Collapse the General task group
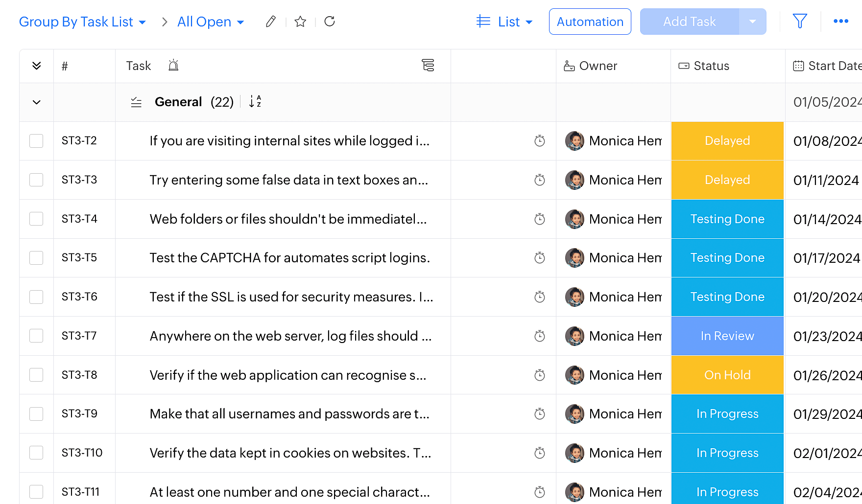The image size is (862, 504). (x=36, y=102)
